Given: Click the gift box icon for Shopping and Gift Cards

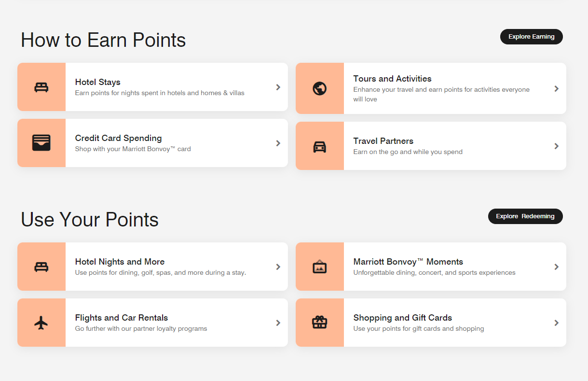Looking at the screenshot, I should point(320,323).
